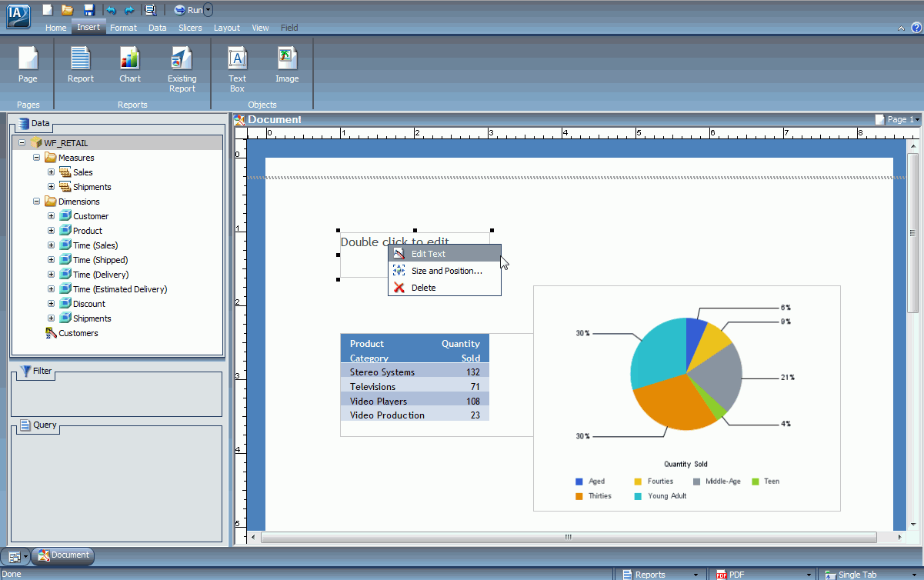The height and width of the screenshot is (580, 924).
Task: Click the Help question mark icon
Action: tap(916, 28)
